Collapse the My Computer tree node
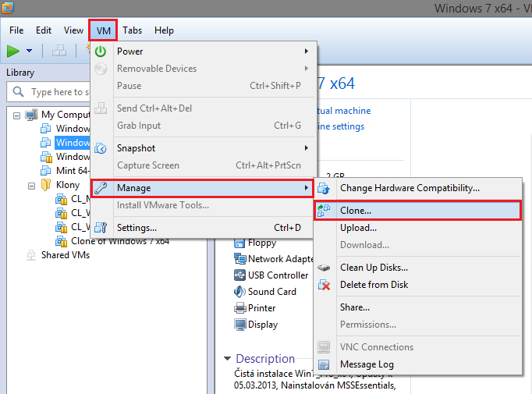The width and height of the screenshot is (532, 394). pyautogui.click(x=17, y=115)
